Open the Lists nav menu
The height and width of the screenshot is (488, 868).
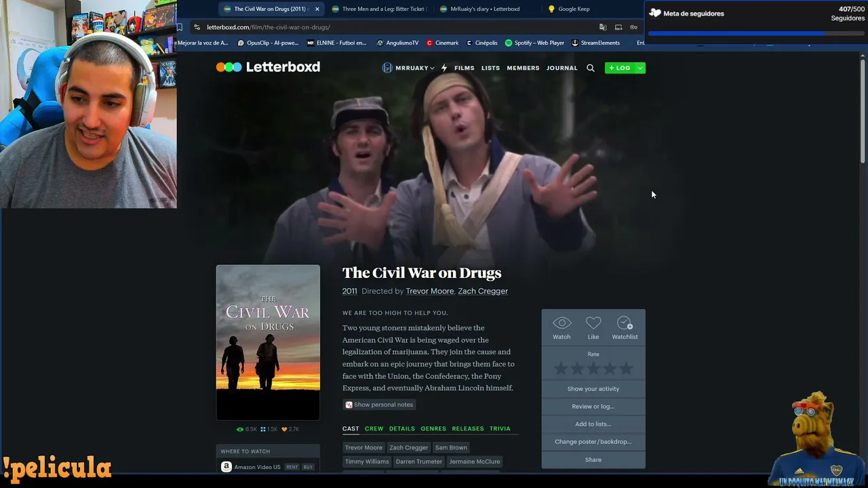pos(490,68)
